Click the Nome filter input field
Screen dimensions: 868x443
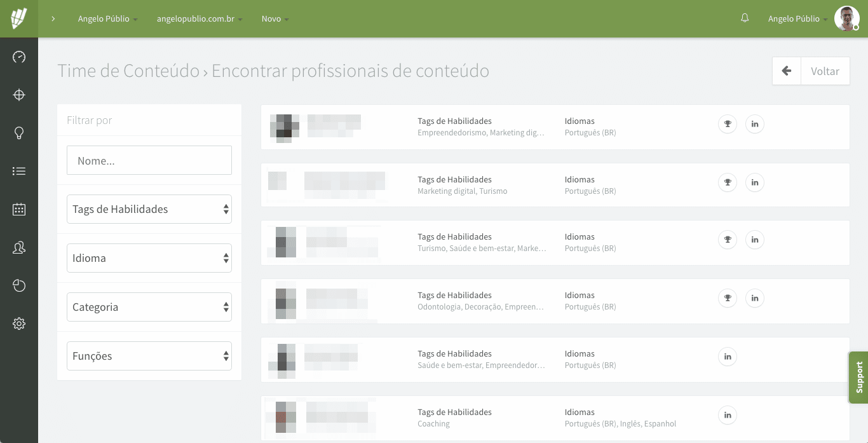pos(149,160)
